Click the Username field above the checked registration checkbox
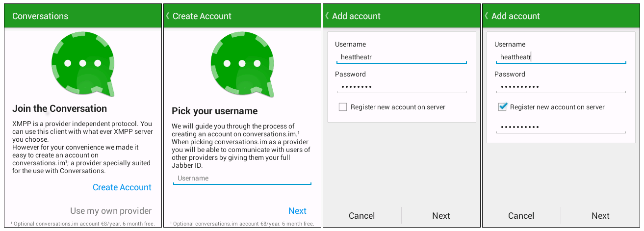 click(561, 57)
